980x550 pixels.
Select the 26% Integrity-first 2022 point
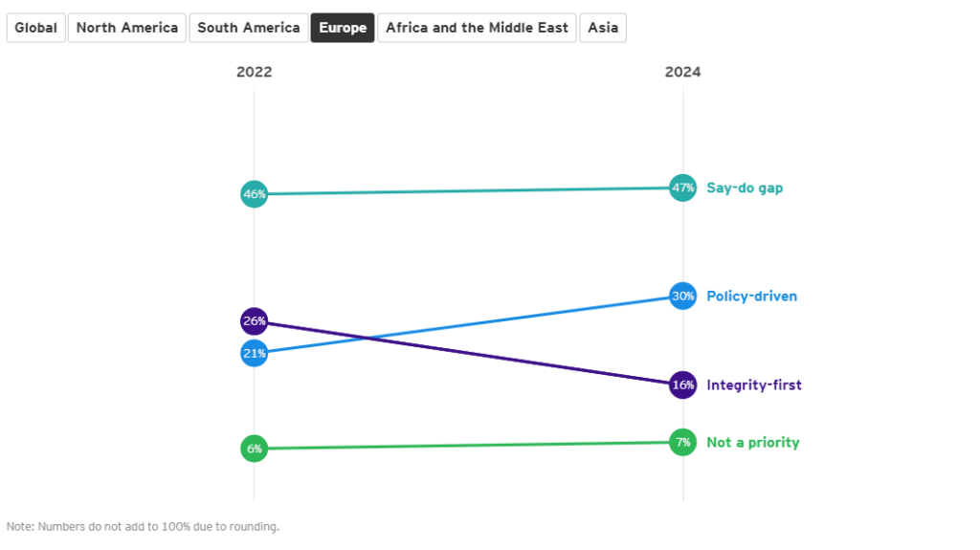(x=255, y=321)
